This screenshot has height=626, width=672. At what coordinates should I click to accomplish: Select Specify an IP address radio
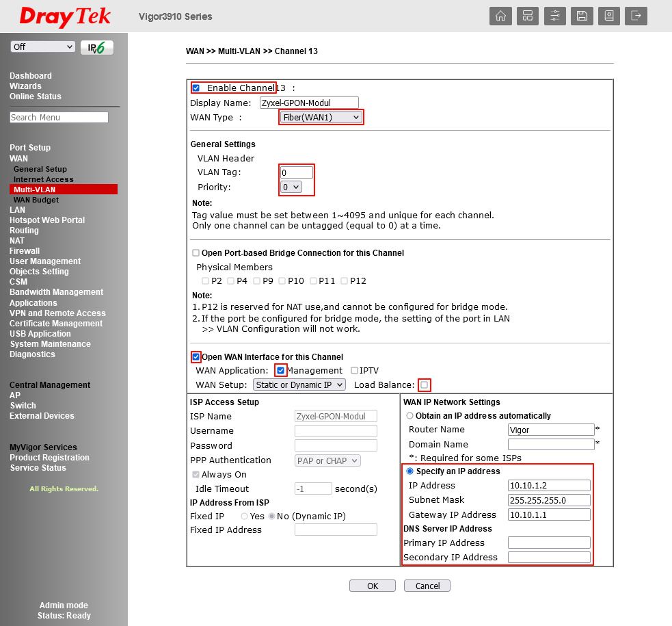tap(409, 471)
